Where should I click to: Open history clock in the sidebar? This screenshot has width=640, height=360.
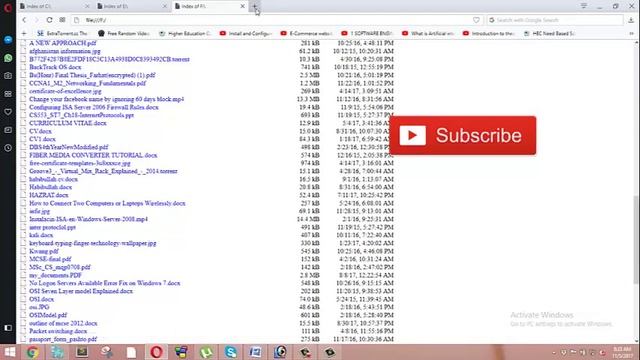[x=8, y=148]
